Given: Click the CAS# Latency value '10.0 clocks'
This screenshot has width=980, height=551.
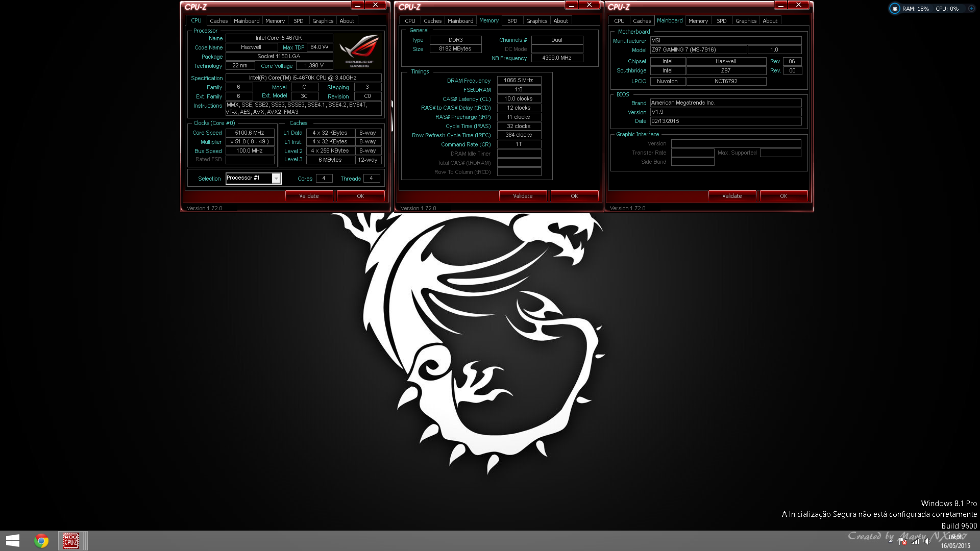Looking at the screenshot, I should click(519, 98).
